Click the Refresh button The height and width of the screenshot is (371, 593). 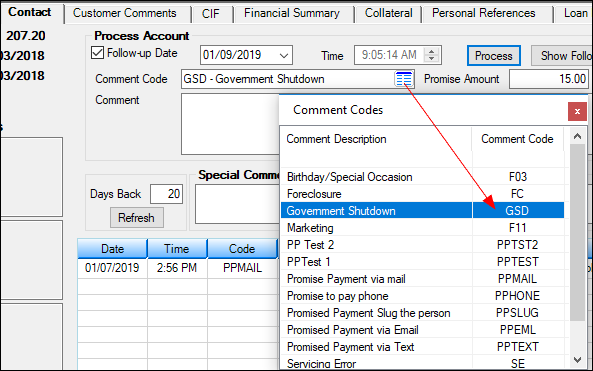tap(137, 217)
